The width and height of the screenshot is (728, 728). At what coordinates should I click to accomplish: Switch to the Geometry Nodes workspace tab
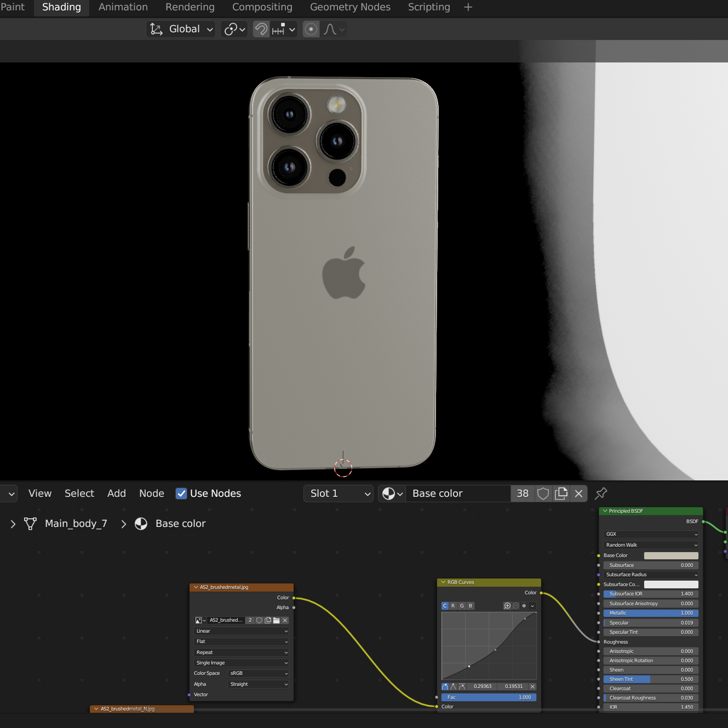[x=350, y=7]
